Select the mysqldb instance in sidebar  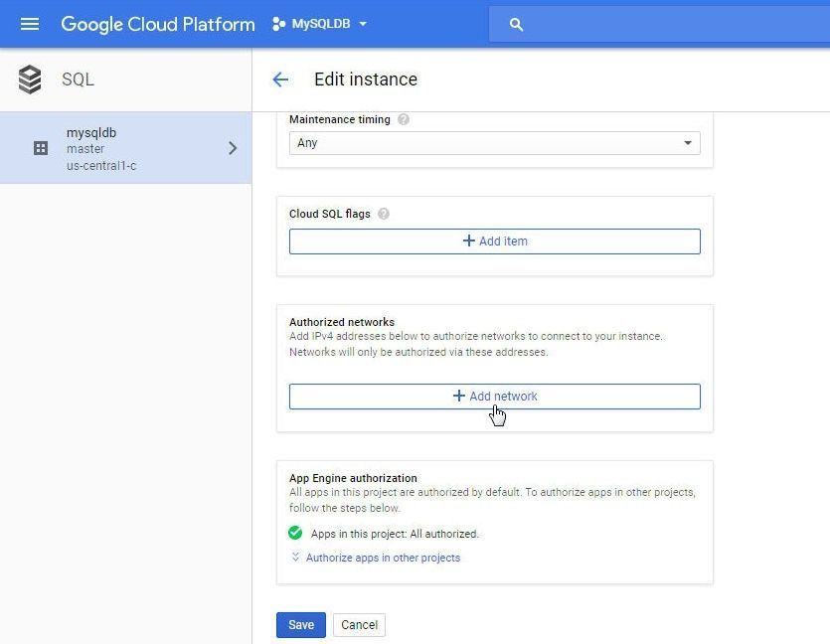point(126,148)
